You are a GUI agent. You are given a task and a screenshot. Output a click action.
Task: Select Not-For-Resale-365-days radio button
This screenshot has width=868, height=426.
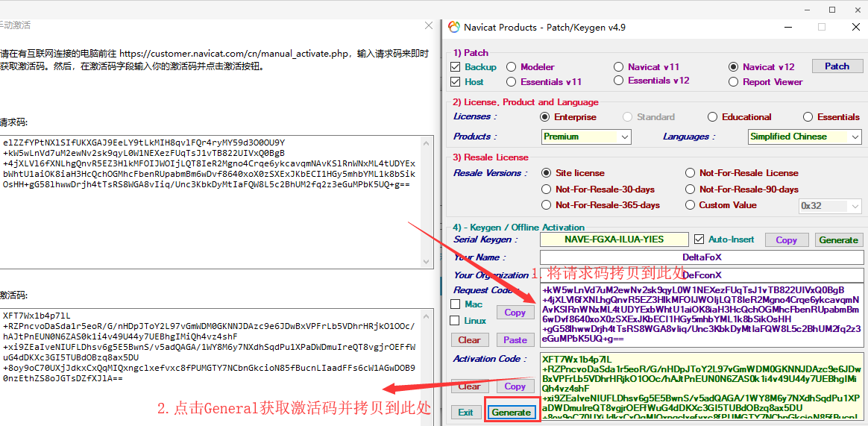point(547,205)
